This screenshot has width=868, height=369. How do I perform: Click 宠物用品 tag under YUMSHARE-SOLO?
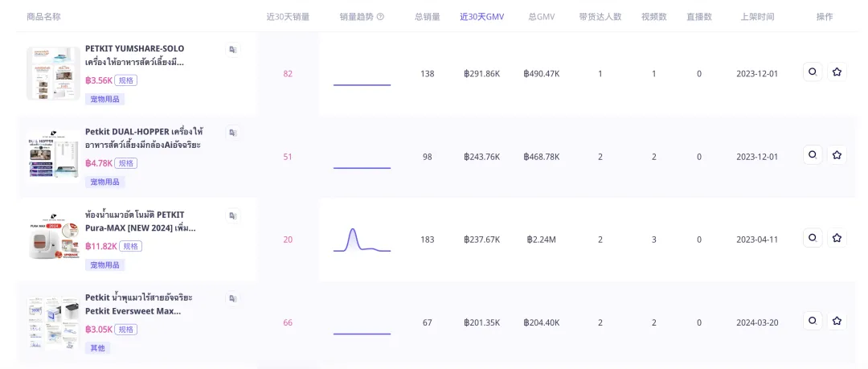[x=104, y=99]
